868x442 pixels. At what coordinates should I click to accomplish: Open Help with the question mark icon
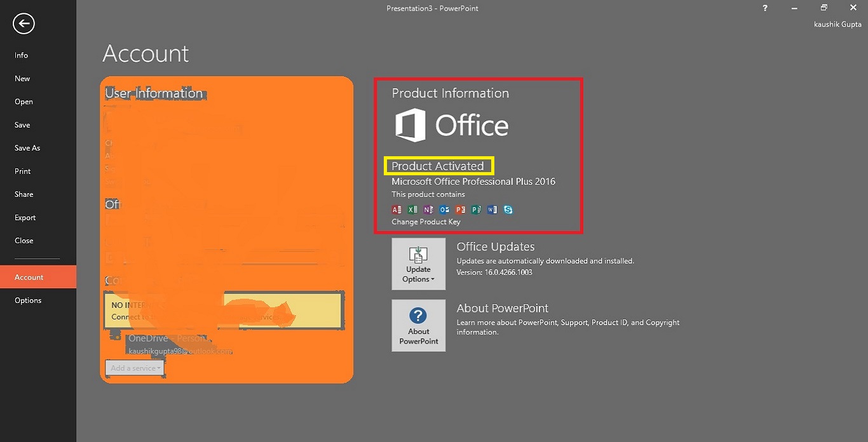click(764, 8)
